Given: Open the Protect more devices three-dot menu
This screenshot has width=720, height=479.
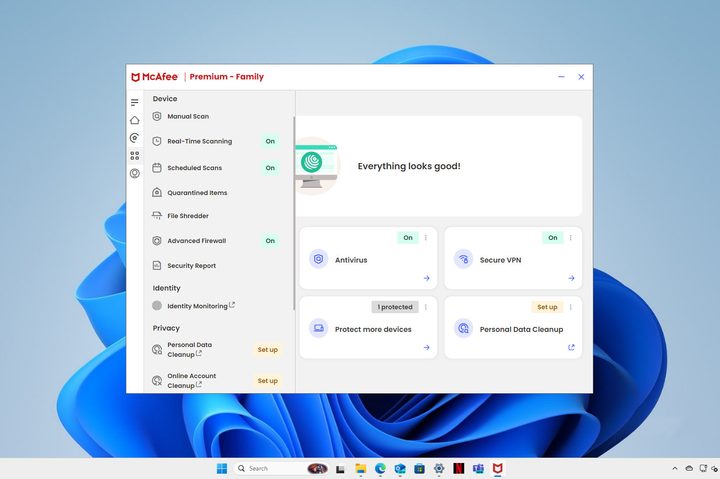Looking at the screenshot, I should (426, 307).
